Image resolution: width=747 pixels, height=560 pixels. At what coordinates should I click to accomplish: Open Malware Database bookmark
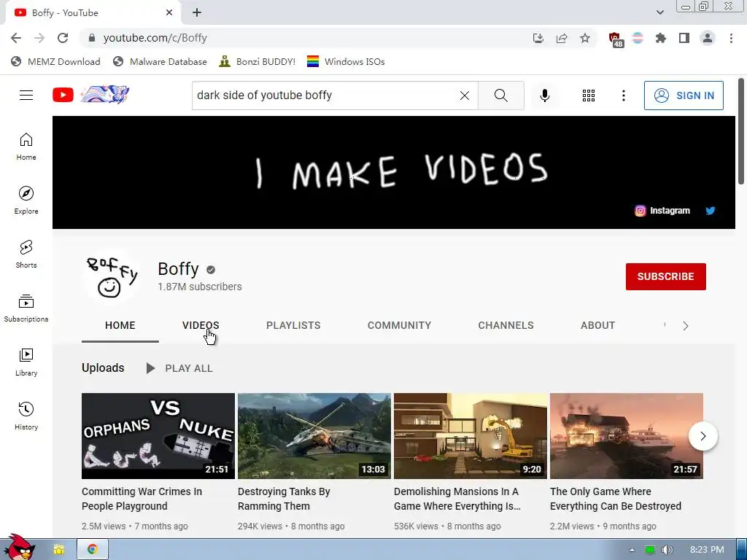[x=160, y=61]
